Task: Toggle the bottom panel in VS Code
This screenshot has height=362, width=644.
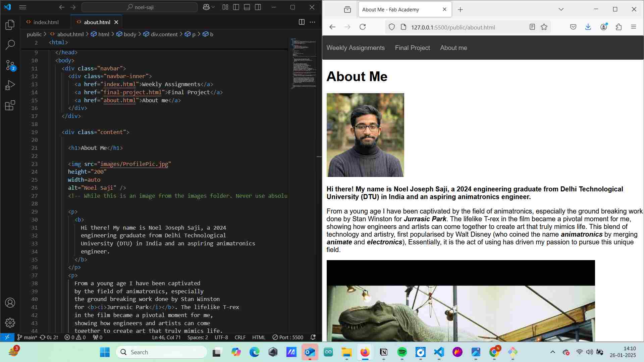Action: pos(247,7)
